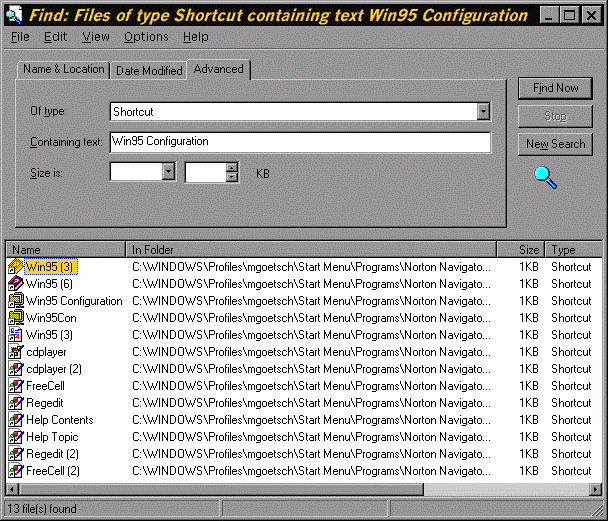Switch to the Date Modified tab
Image resolution: width=608 pixels, height=521 pixels.
point(149,71)
